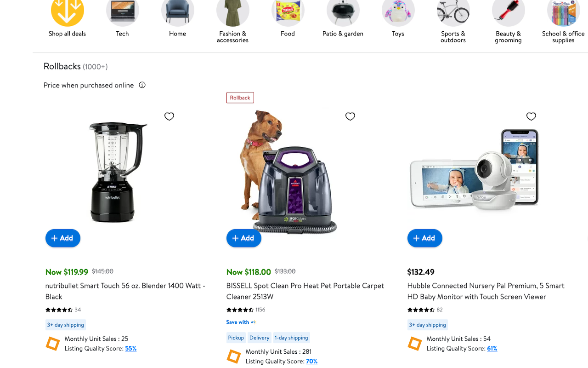588x368 pixels.
Task: Favorite the Hubble baby monitor with heart
Action: (x=531, y=116)
